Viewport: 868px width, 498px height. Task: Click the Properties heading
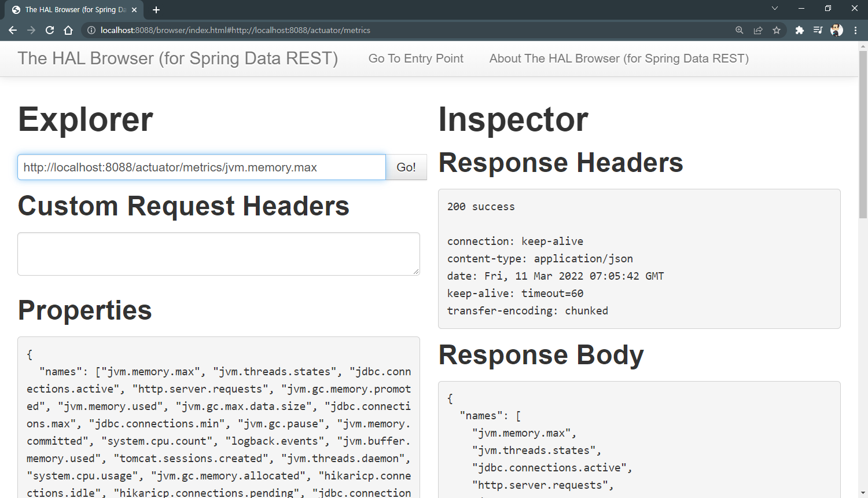(85, 310)
